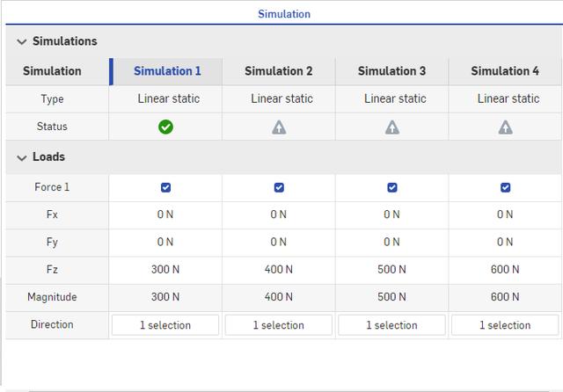
Task: Toggle Force 1 checkbox under Simulation 2
Action: coord(279,187)
